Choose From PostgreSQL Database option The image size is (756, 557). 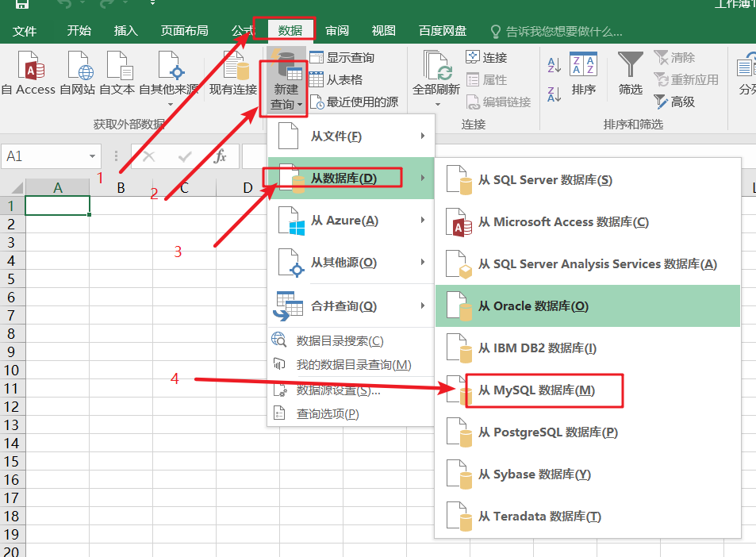[x=588, y=432]
